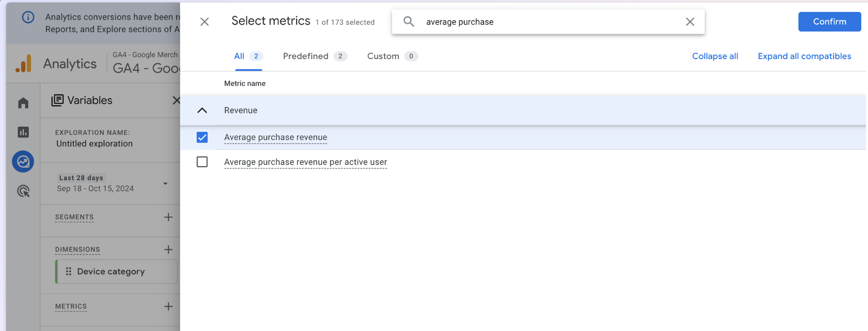Click the Metric name column header
This screenshot has height=331, width=868.
coord(245,83)
